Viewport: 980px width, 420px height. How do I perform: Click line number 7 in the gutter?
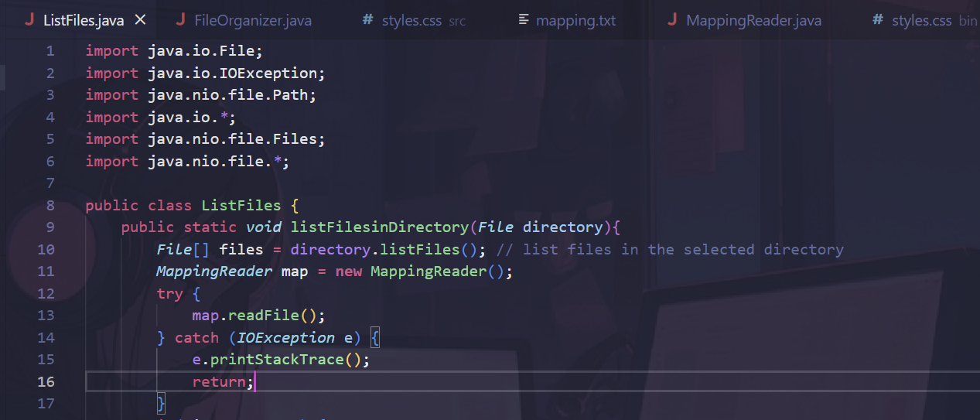tap(50, 183)
